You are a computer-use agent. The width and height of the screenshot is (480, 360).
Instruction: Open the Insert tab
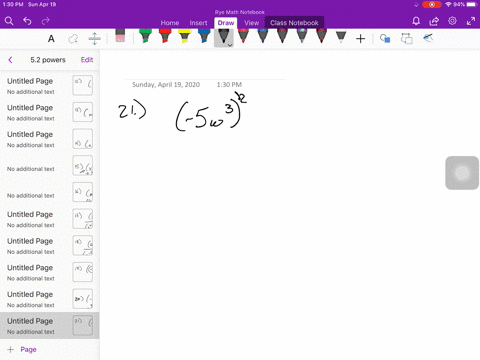(x=198, y=23)
